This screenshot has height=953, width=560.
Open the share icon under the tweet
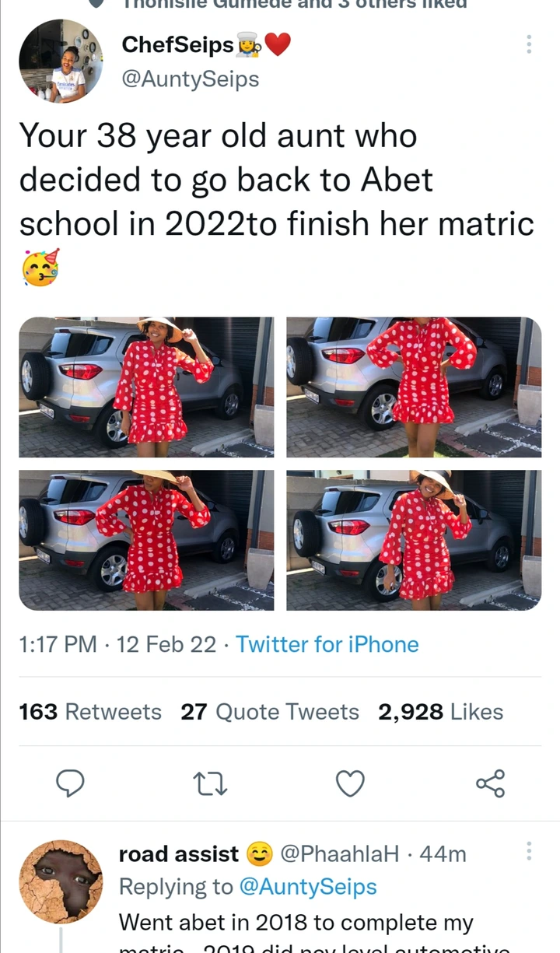490,783
